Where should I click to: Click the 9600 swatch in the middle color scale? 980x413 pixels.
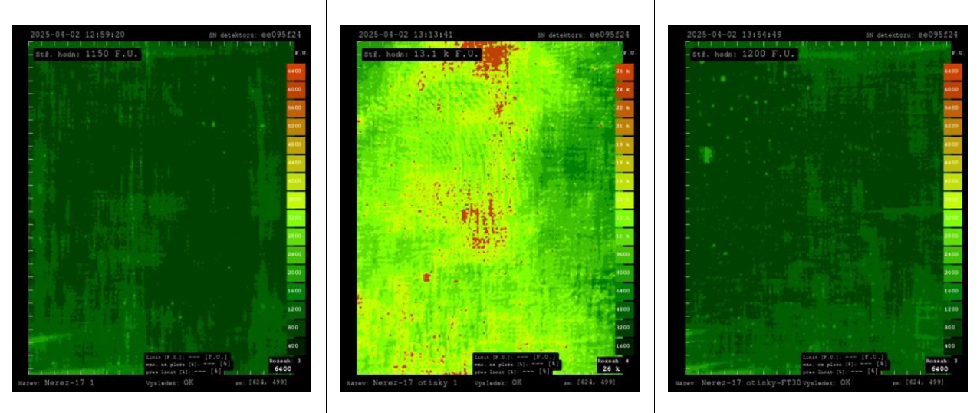click(x=623, y=254)
